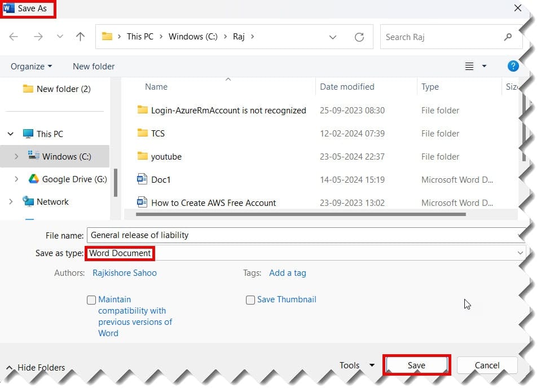Click Add a tag
Image resolution: width=541 pixels, height=392 pixels.
pyautogui.click(x=287, y=273)
